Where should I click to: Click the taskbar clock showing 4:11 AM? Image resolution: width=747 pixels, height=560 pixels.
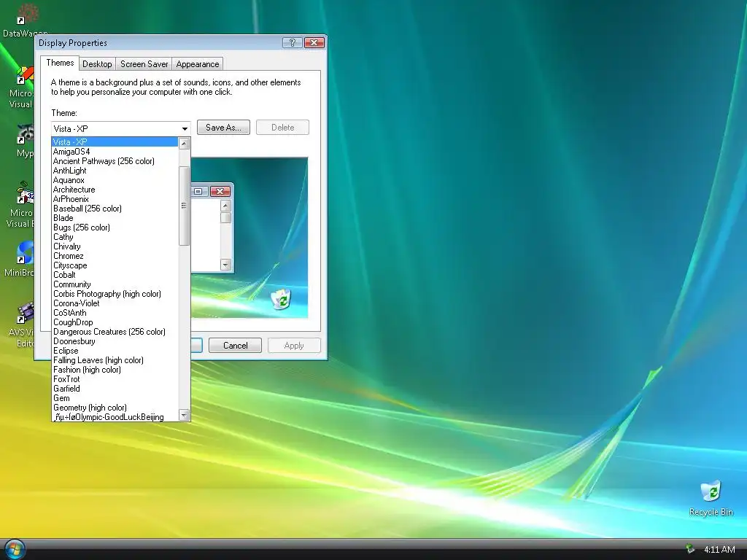tap(719, 550)
